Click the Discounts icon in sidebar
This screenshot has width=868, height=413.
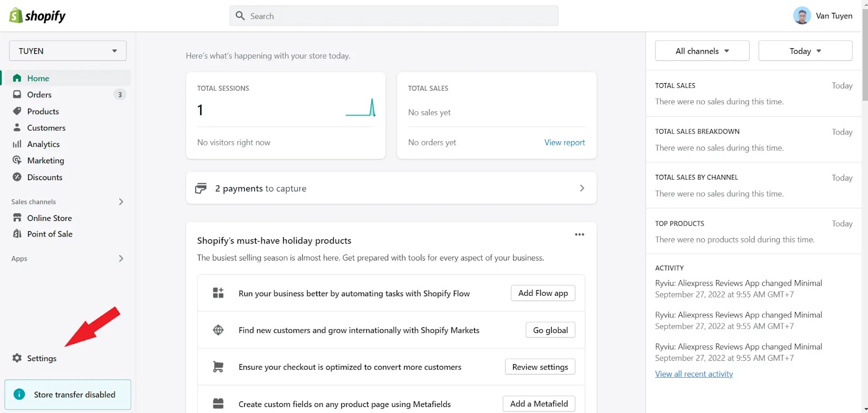point(17,177)
